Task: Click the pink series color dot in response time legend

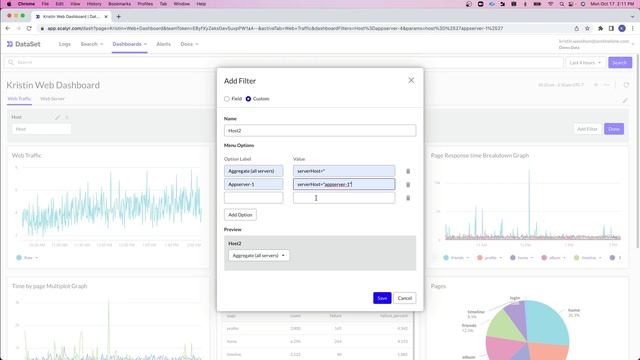Action: point(544,258)
